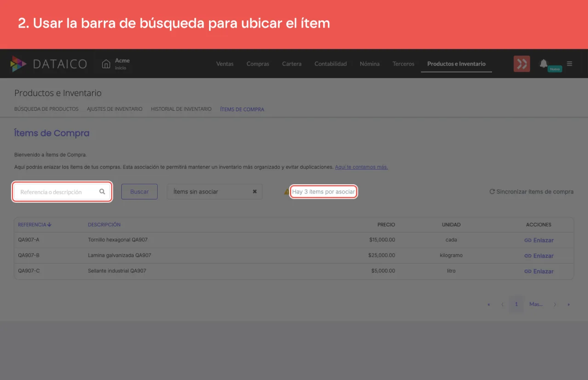This screenshot has height=380, width=588.
Task: Go to first page arrow
Action: [488, 304]
